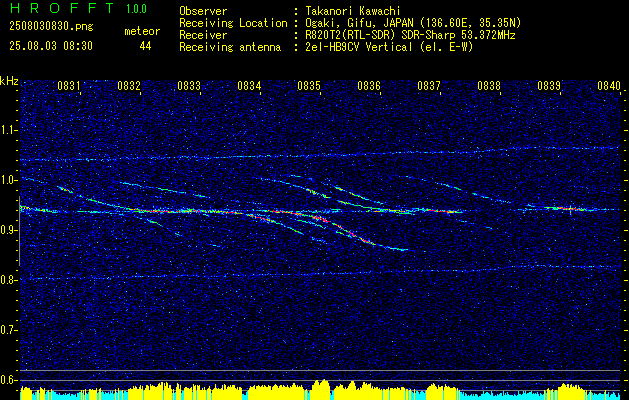Click time marker 0840
Screen dimensions: 629x400
[609, 86]
